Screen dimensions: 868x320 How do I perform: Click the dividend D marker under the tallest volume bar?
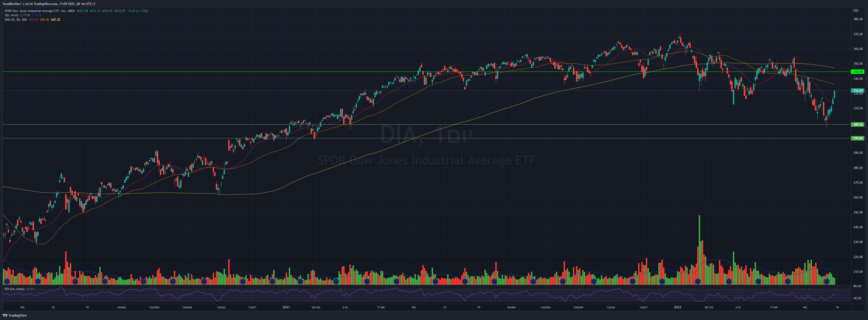coord(698,281)
